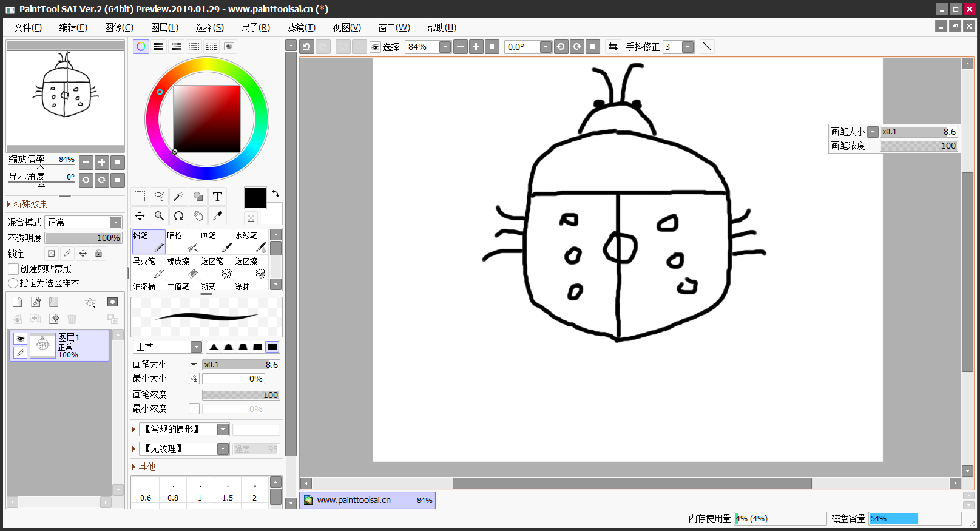980x531 pixels.
Task: Select the 喷枪 airbrush tool
Action: click(x=183, y=242)
